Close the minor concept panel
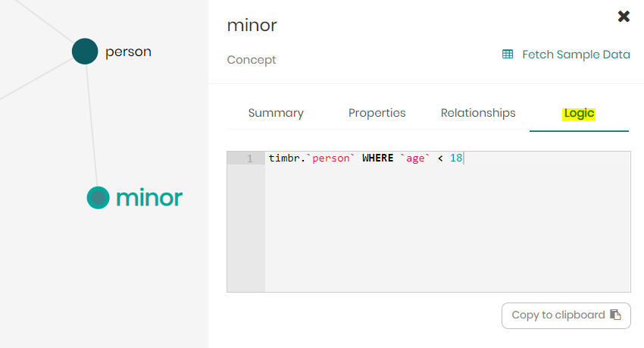644x348 pixels. [624, 17]
